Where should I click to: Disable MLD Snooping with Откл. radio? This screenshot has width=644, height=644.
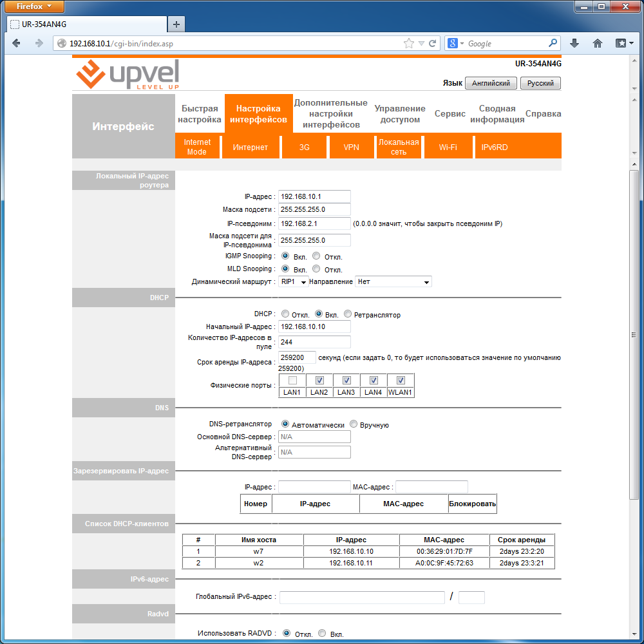tap(316, 269)
